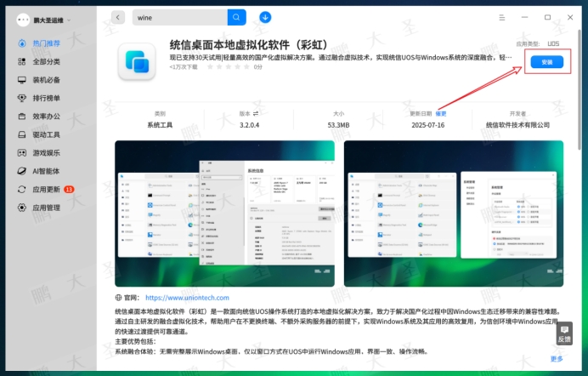Click the 应用管理 gear icon
This screenshot has width=588, height=376.
point(22,208)
